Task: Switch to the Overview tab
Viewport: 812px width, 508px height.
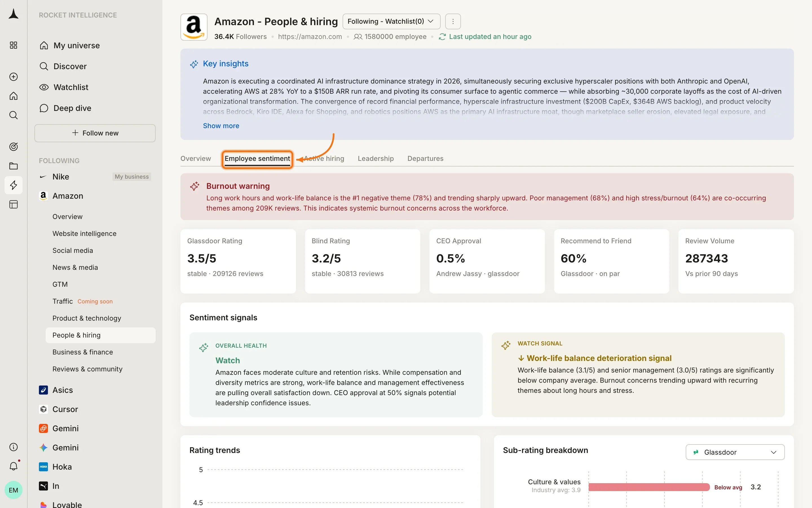Action: click(x=196, y=159)
